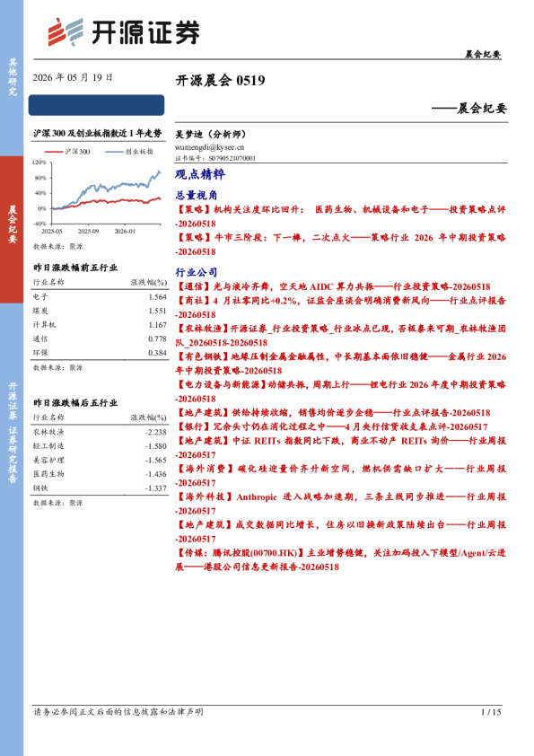Click the ——晨会纪要 subtitle
Viewport: 534px width, 756px height.
(x=469, y=108)
